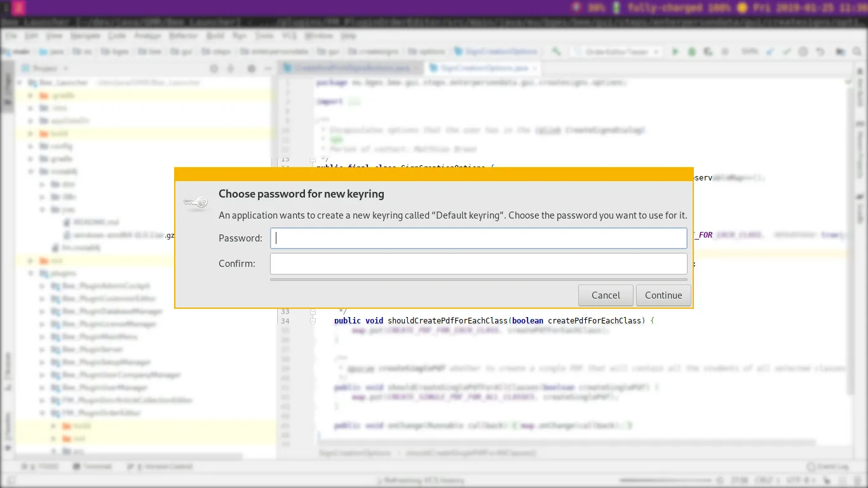Click the Debug bug icon in toolbar
The image size is (868, 488).
click(x=692, y=51)
